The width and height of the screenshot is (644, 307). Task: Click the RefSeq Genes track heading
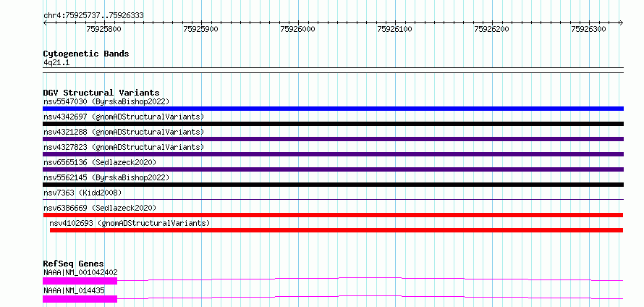[74, 264]
